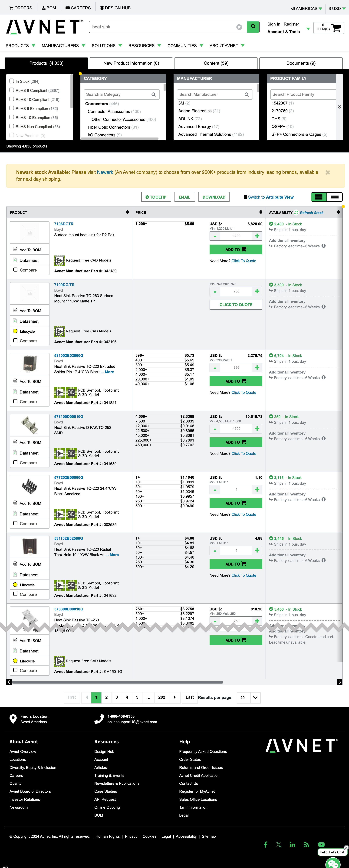The image size is (349, 868).
Task: Check the RoHS 6 Compliant filter
Action: point(12,90)
